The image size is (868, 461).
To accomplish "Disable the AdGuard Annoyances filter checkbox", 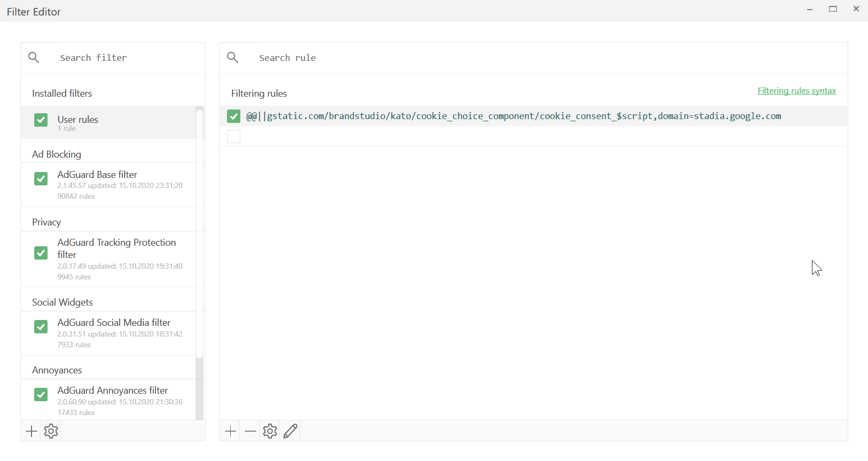I will pos(41,395).
